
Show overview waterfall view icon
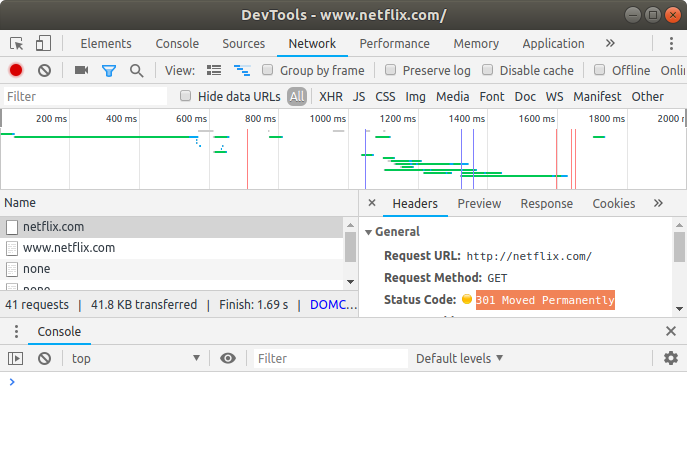242,70
